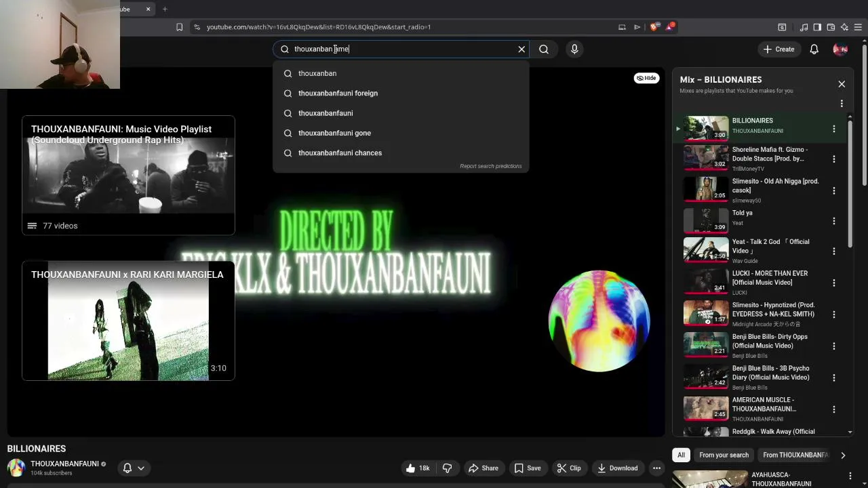Show more filter chips with arrow

point(843,455)
